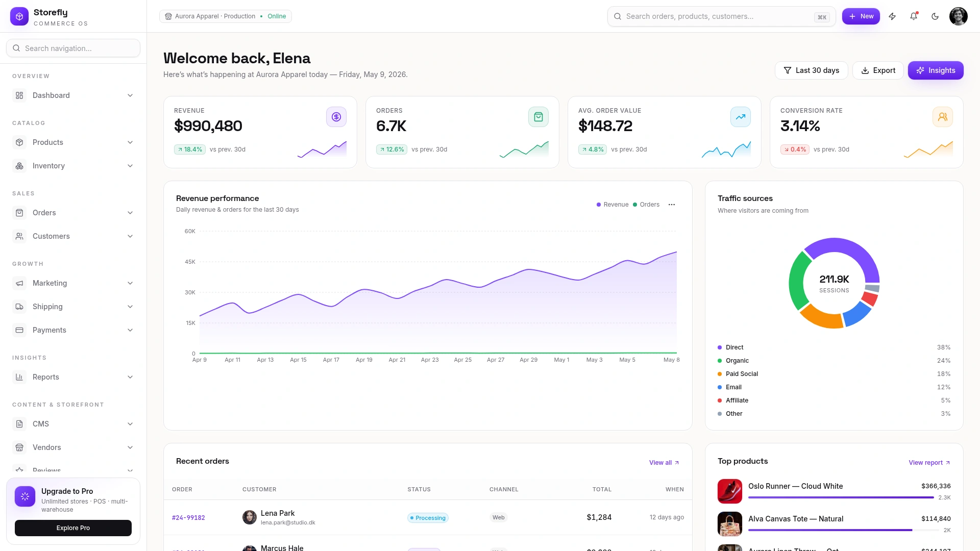Click the Conversion Rate users icon
This screenshot has width=980, height=551.
point(943,117)
